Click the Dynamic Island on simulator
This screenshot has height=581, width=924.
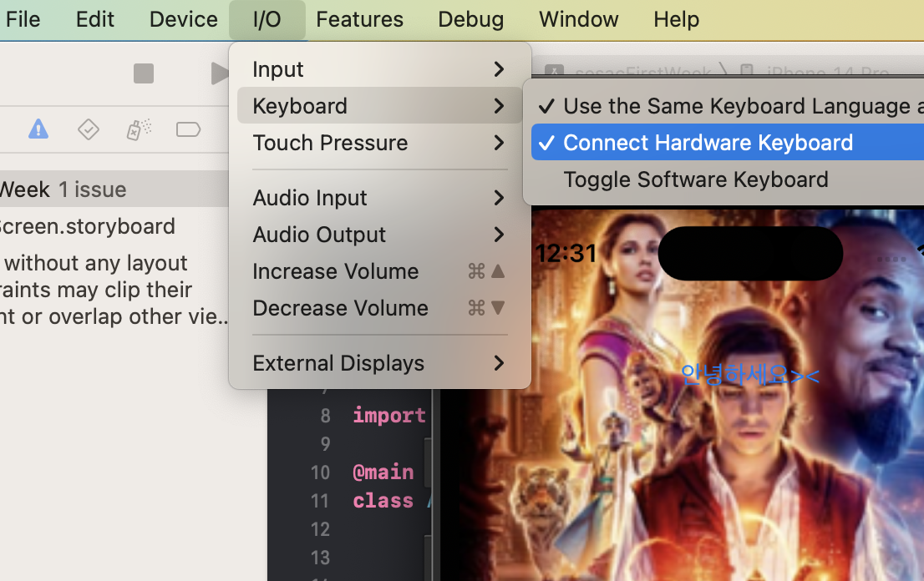[x=750, y=253]
